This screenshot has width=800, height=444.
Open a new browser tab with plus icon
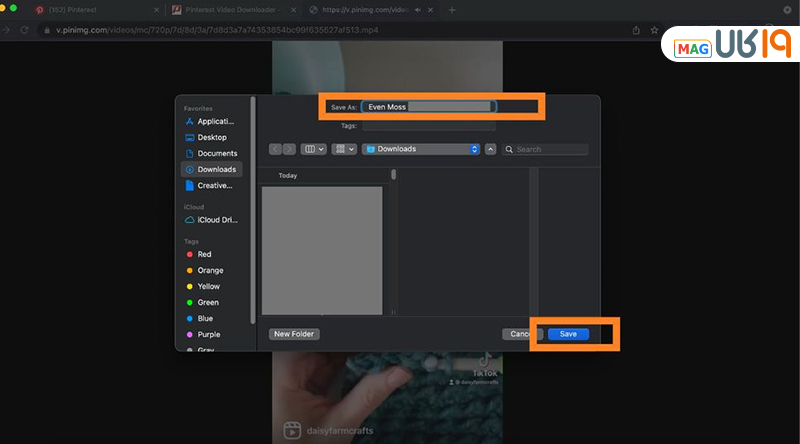pyautogui.click(x=452, y=9)
